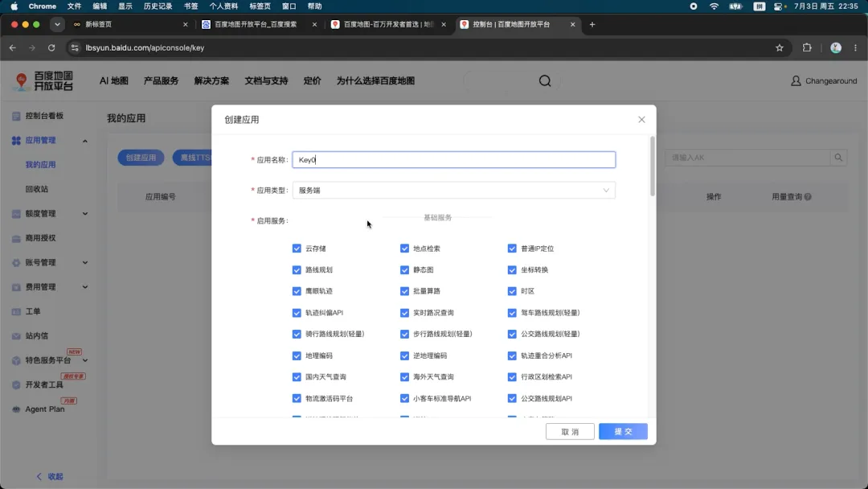This screenshot has height=489, width=868.
Task: Expand the 费用管理 section
Action: pos(85,287)
